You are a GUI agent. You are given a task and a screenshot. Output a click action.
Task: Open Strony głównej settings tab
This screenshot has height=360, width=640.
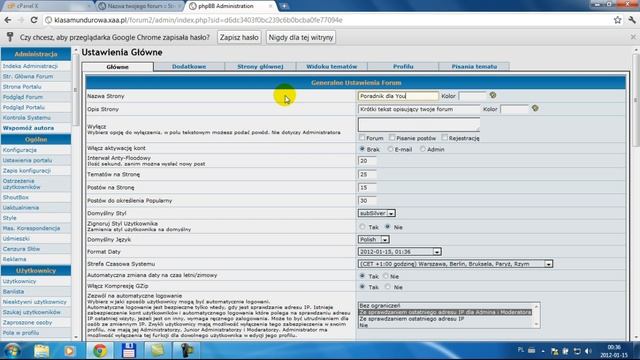tap(260, 67)
